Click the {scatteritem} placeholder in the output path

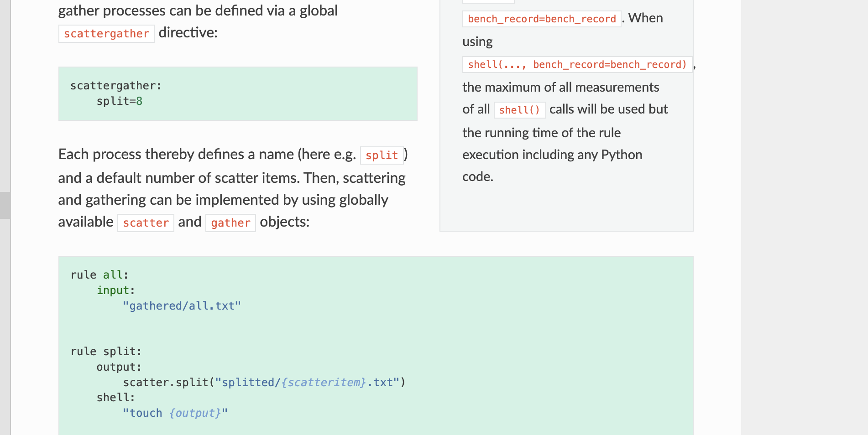[x=324, y=382]
